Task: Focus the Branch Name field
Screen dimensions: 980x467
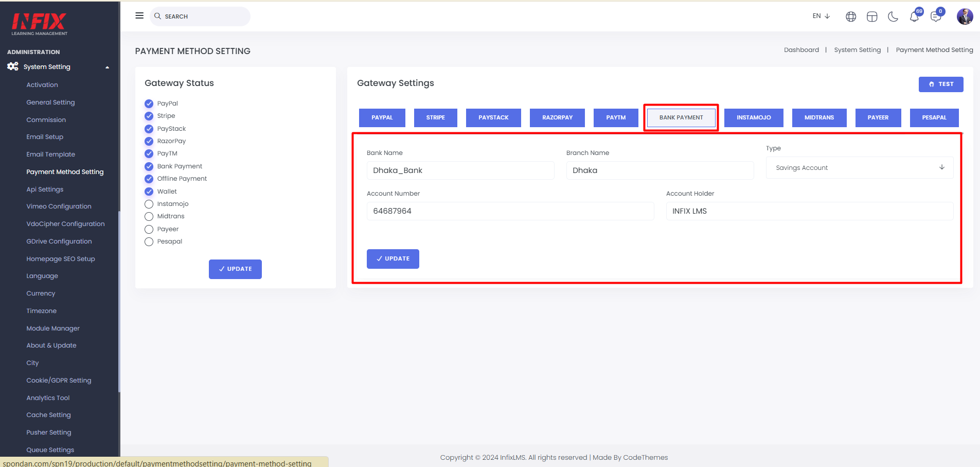Action: click(x=660, y=170)
